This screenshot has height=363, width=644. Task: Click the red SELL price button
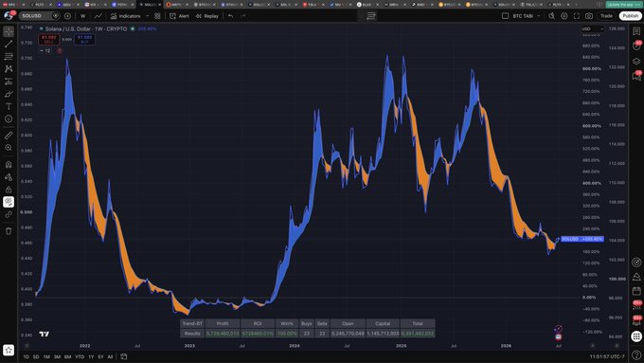pyautogui.click(x=49, y=40)
